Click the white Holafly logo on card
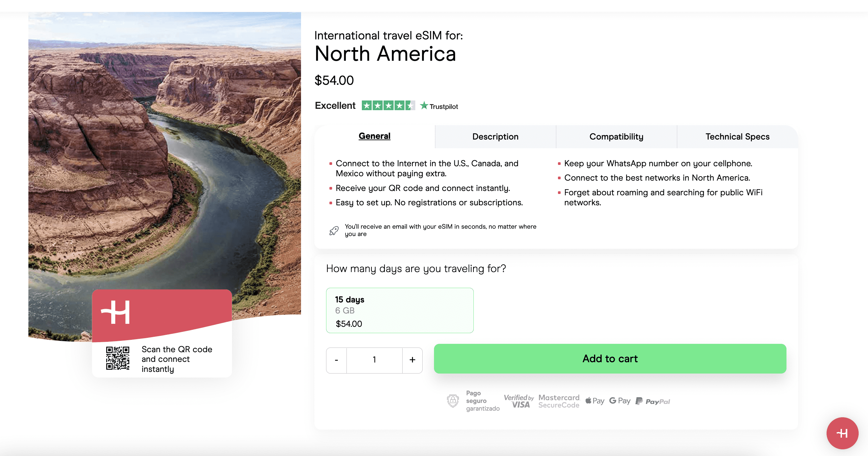 coord(116,312)
